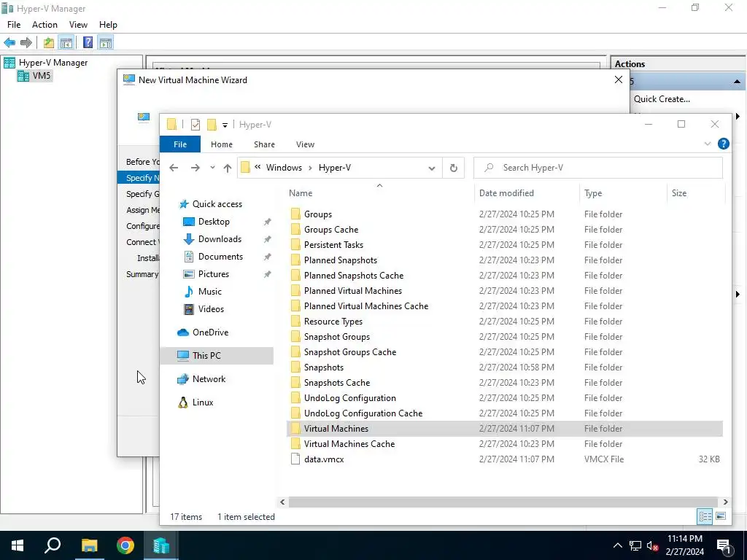This screenshot has width=747, height=560.
Task: Click the Show/Hide Console Tree toolbar icon
Action: [x=66, y=43]
